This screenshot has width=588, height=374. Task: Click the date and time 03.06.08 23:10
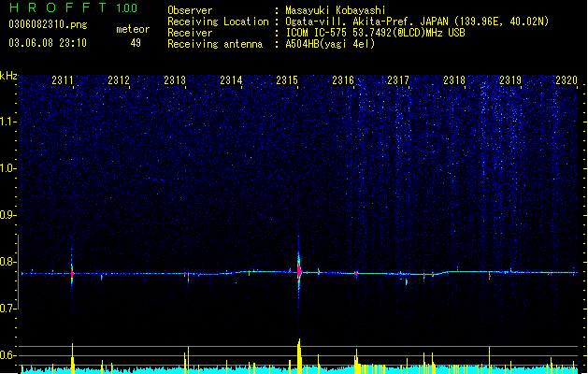click(x=48, y=43)
